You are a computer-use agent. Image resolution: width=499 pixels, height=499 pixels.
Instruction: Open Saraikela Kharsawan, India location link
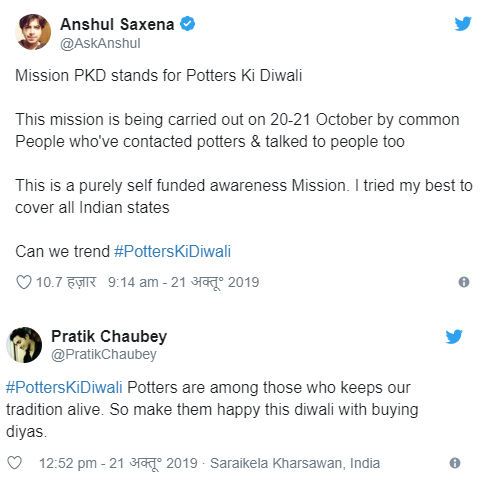pos(295,463)
